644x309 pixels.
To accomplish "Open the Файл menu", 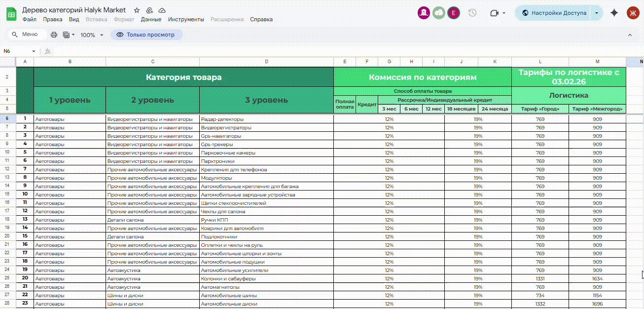I will (29, 20).
